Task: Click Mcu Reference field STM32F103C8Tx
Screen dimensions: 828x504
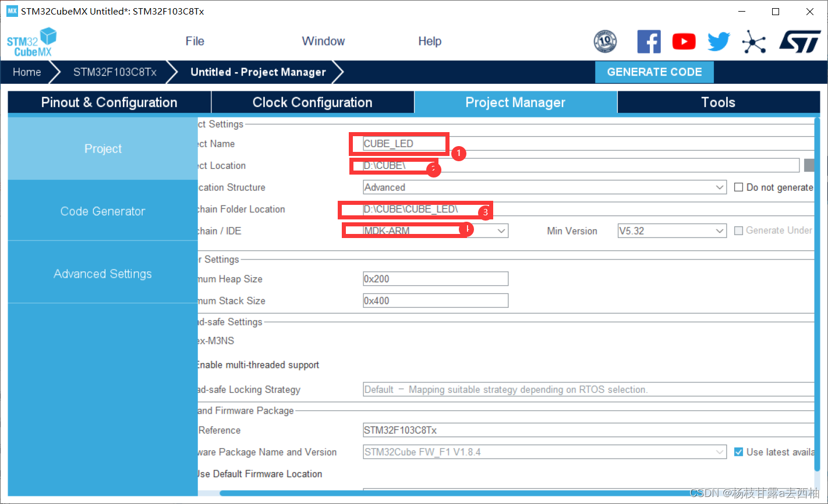Action: tap(588, 430)
